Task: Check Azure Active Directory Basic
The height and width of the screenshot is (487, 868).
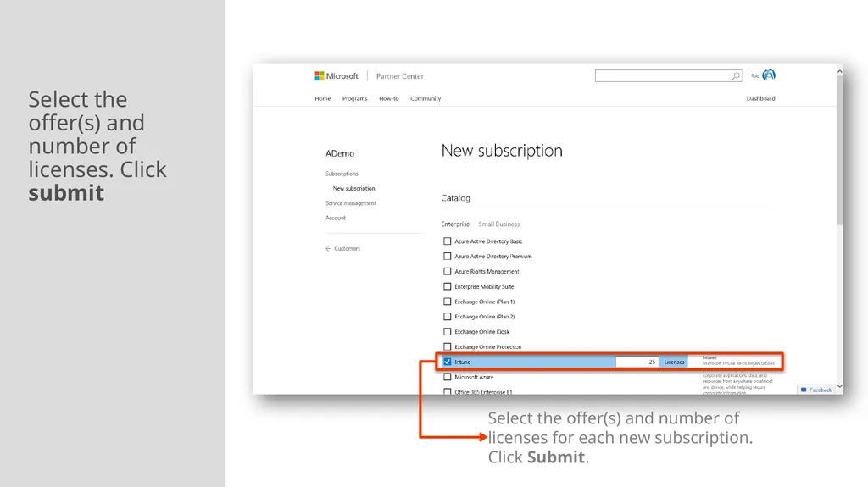Action: tap(448, 241)
